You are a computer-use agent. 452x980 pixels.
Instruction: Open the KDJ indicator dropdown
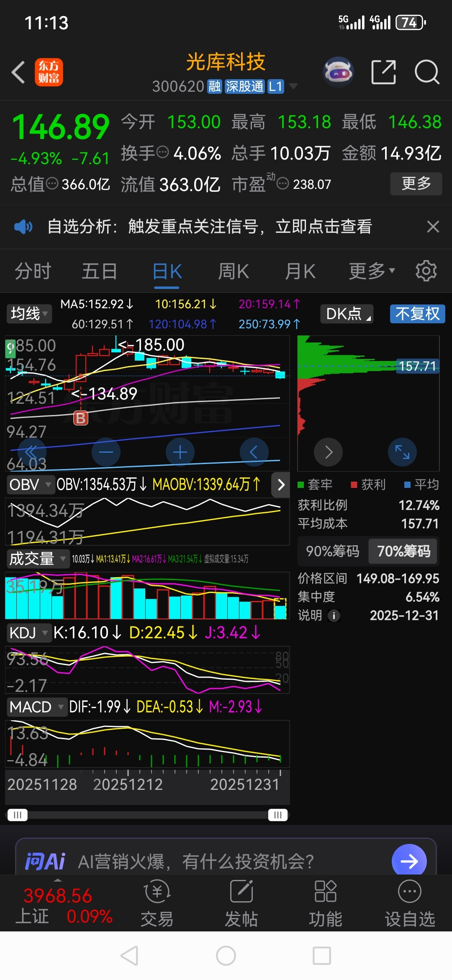point(28,633)
